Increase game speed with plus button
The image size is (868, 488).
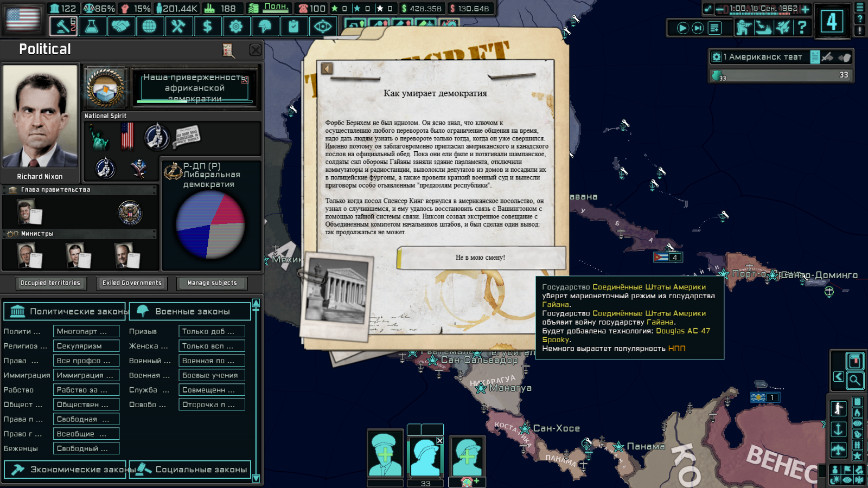805,9
